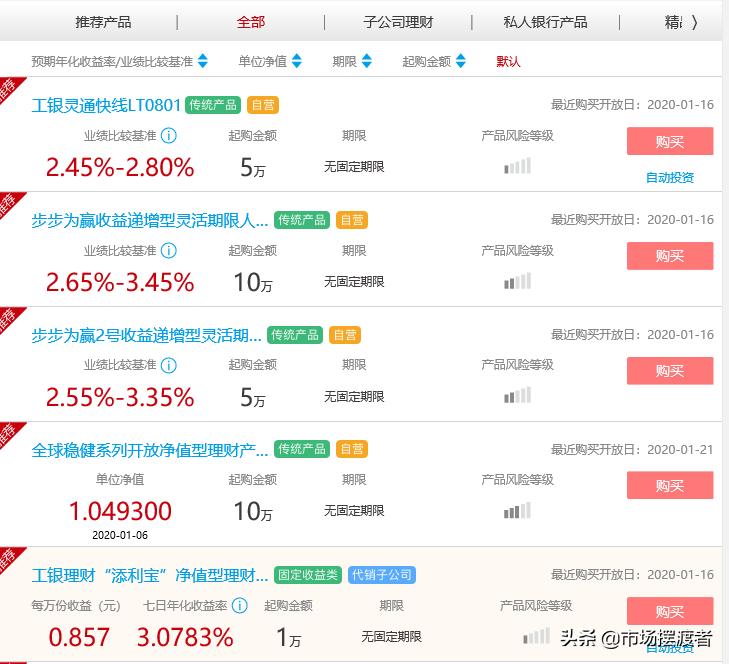Open 工银灵通快线LT0801 product details

point(106,105)
